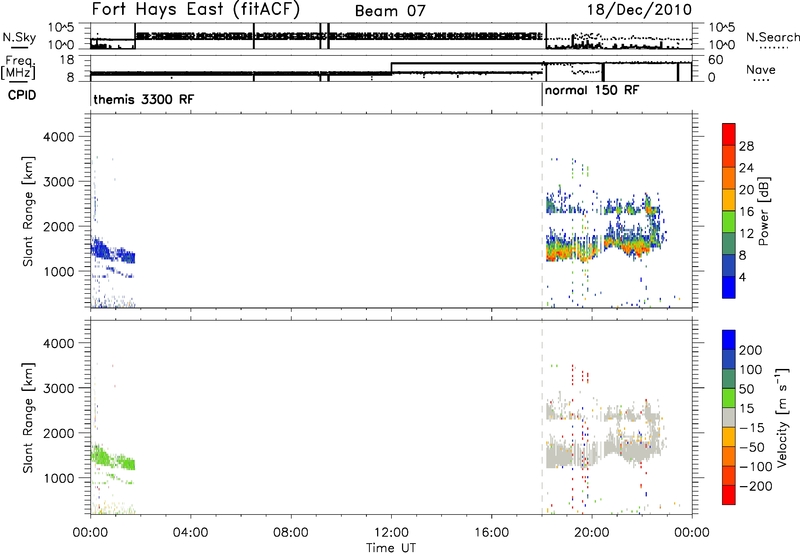Click the 'Beam 07' label

[390, 11]
